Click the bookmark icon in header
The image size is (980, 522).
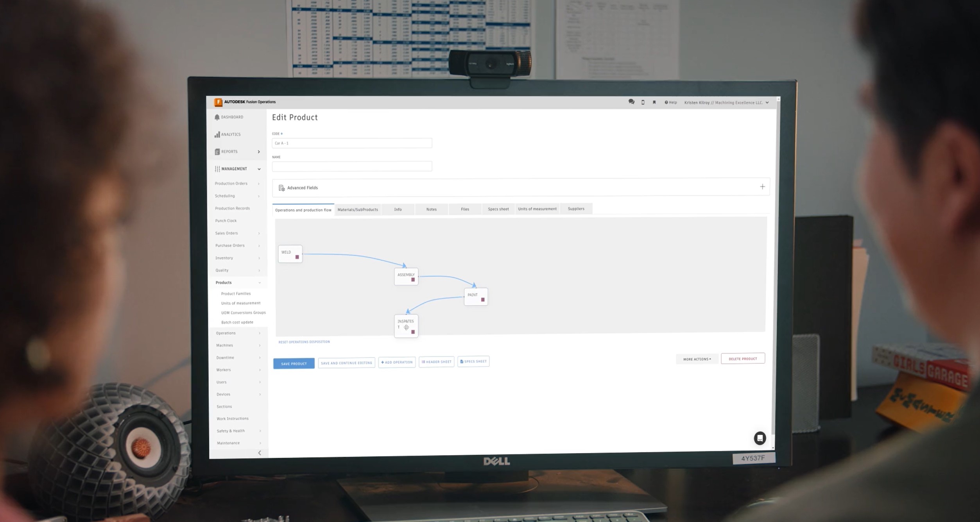click(654, 102)
